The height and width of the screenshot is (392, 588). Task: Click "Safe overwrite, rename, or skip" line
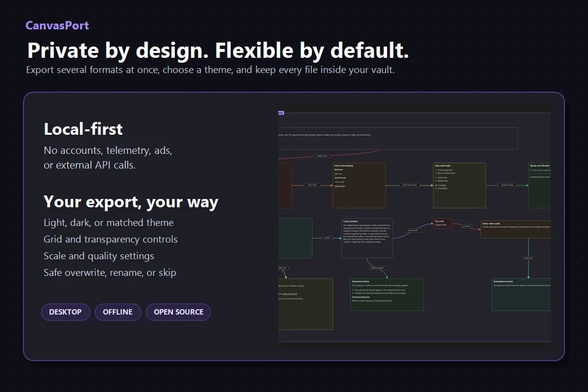(110, 272)
